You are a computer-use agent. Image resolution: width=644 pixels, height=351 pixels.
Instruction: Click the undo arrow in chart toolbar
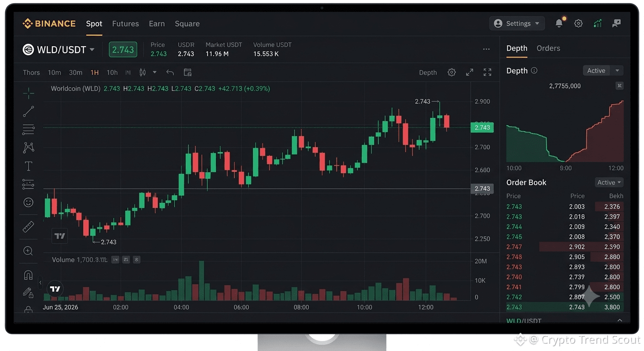point(170,72)
